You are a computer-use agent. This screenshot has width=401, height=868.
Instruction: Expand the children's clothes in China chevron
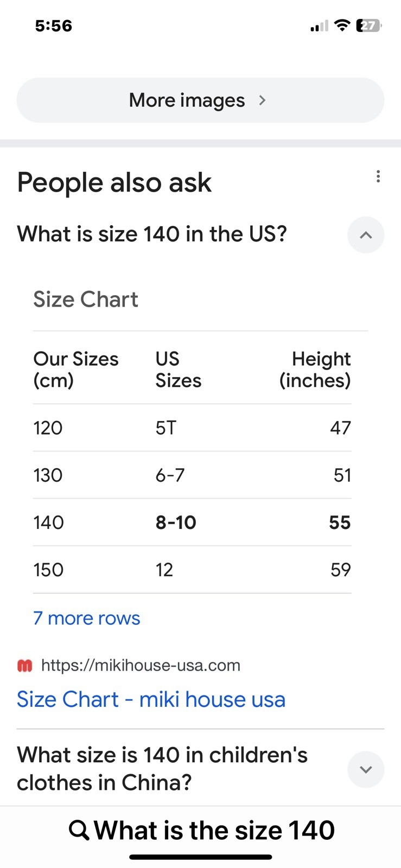(366, 769)
